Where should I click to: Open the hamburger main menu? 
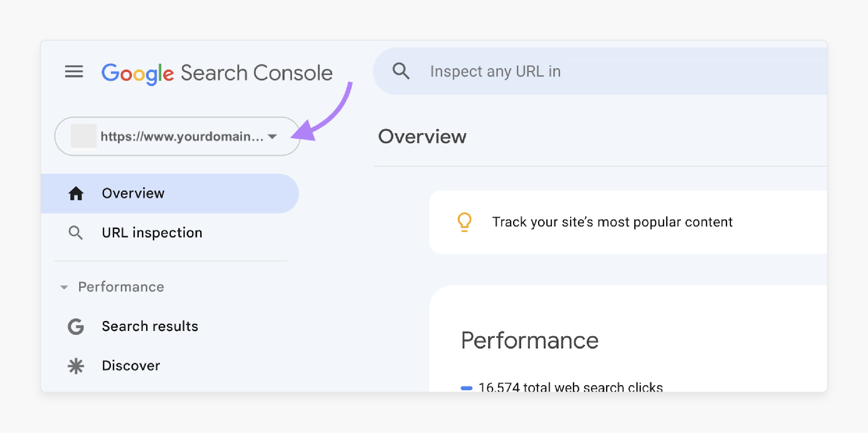pyautogui.click(x=74, y=72)
